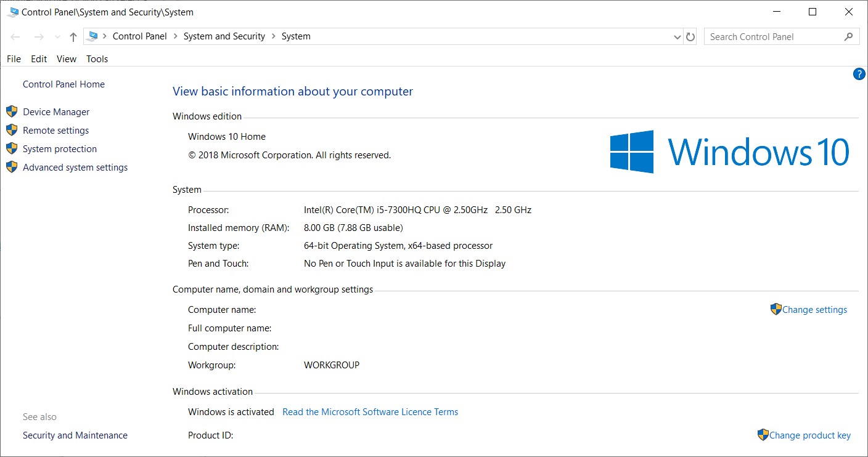Click the shield icon beside System protection

pos(12,148)
